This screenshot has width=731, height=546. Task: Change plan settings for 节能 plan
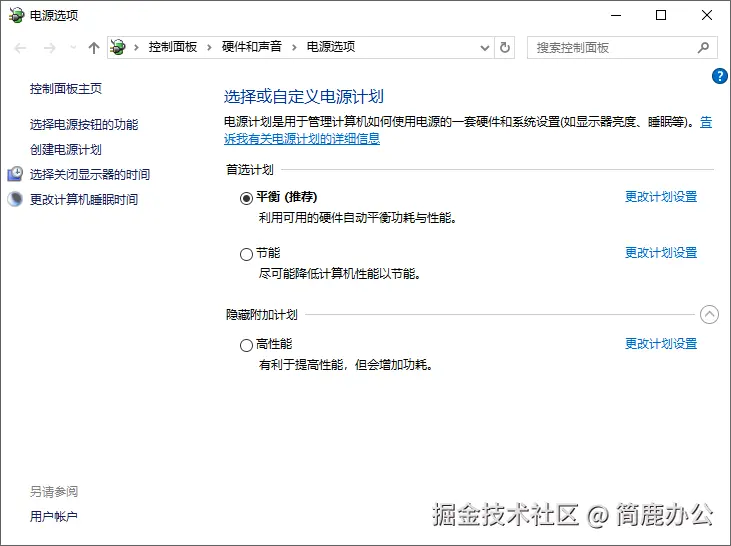661,253
